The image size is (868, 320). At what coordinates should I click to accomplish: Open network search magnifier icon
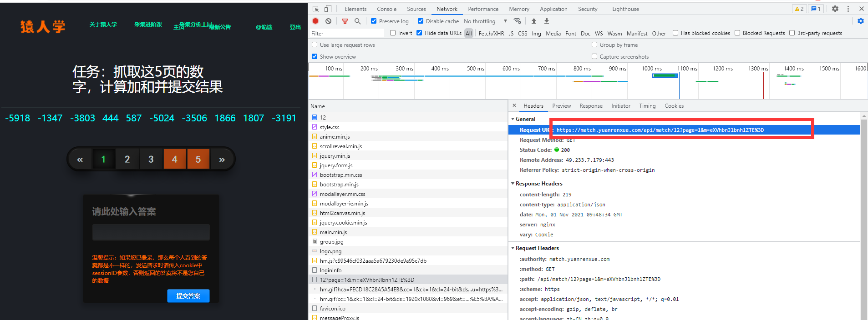(x=358, y=21)
